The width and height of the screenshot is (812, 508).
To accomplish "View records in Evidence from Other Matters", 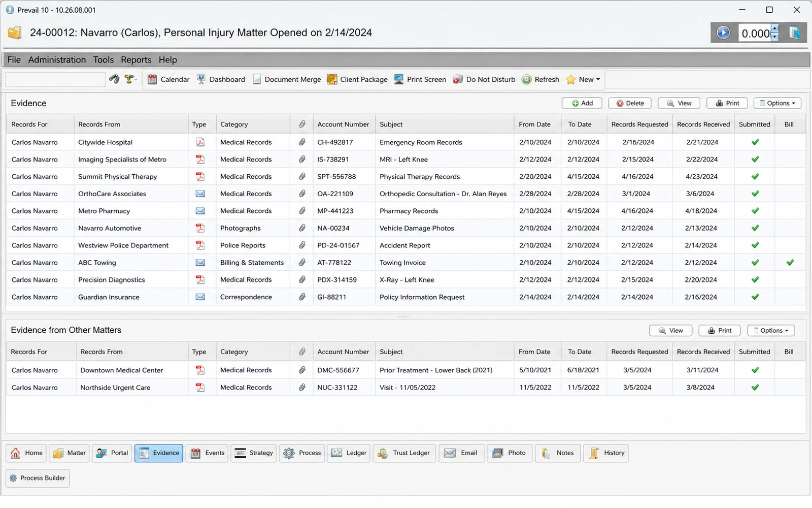I will [670, 331].
